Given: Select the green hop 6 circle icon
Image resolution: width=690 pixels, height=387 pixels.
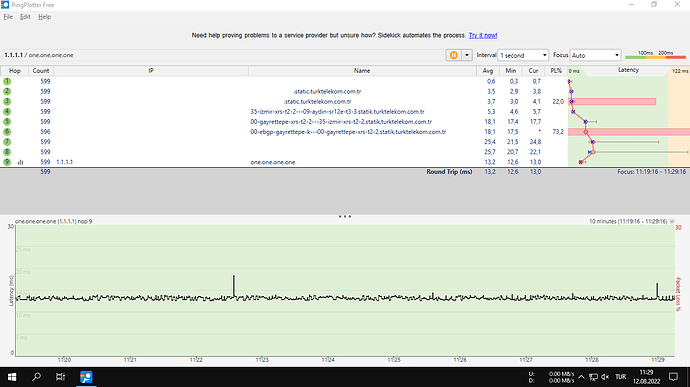Looking at the screenshot, I should pyautogui.click(x=7, y=132).
